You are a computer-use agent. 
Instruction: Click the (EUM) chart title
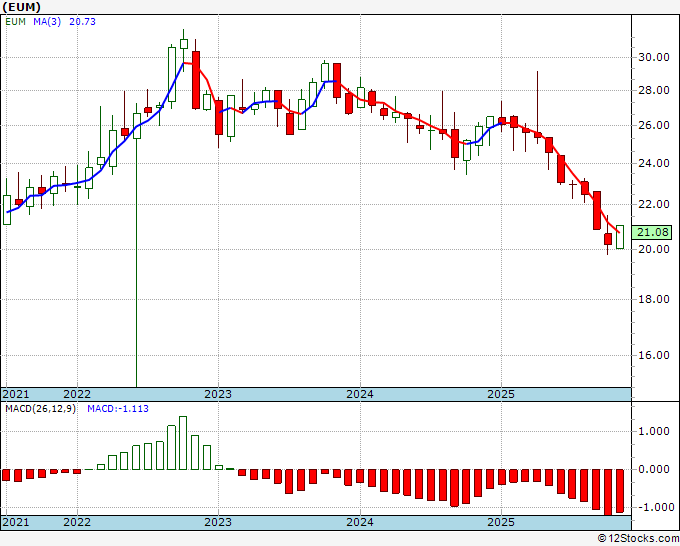click(21, 7)
